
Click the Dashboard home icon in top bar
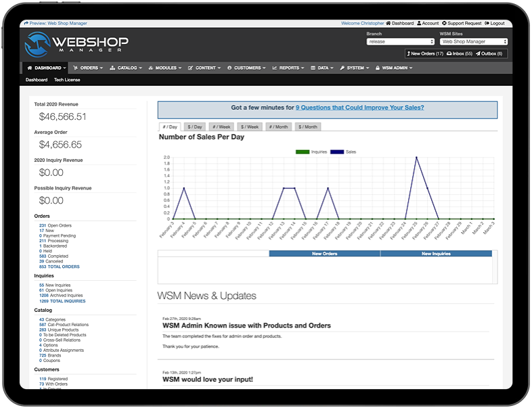[x=389, y=24]
